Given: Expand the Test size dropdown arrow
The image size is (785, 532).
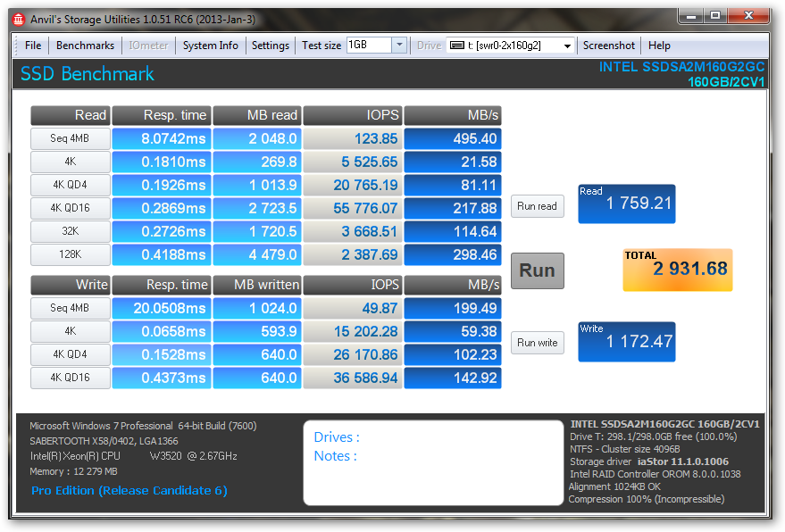Looking at the screenshot, I should (x=399, y=45).
